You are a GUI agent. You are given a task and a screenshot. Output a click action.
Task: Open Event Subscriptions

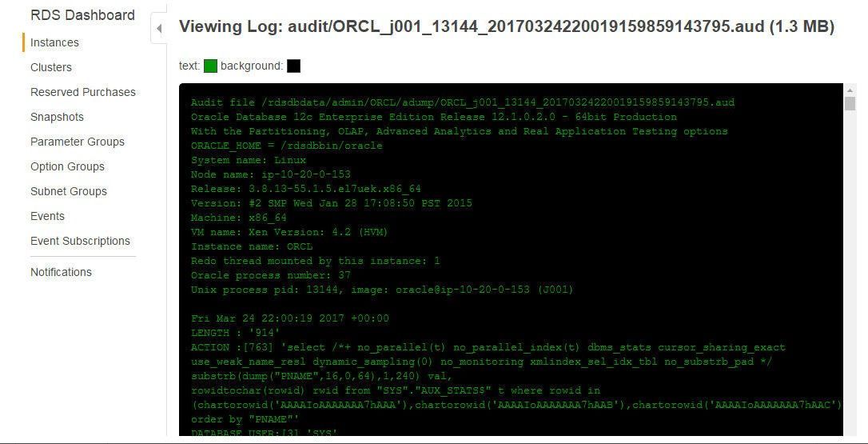(80, 241)
